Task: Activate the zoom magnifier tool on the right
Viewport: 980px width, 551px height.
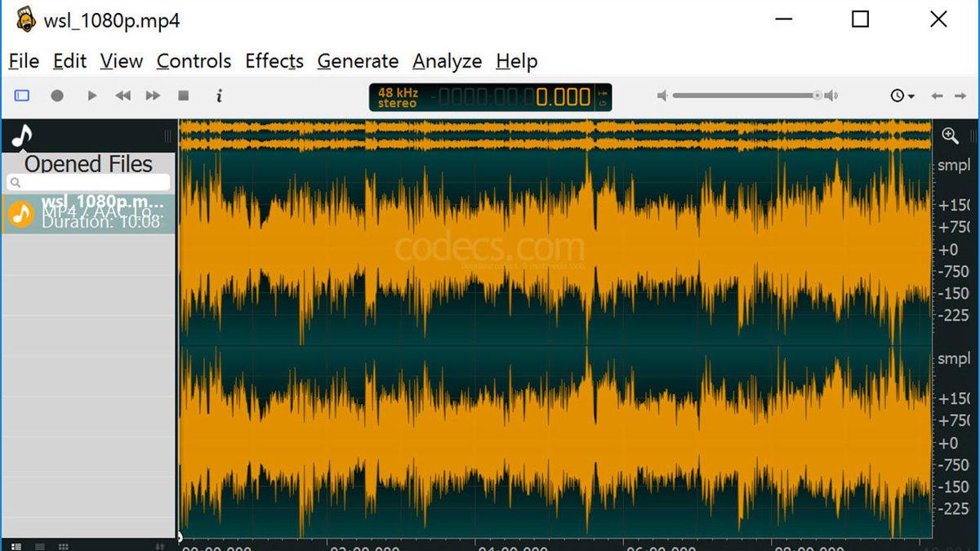Action: 950,136
